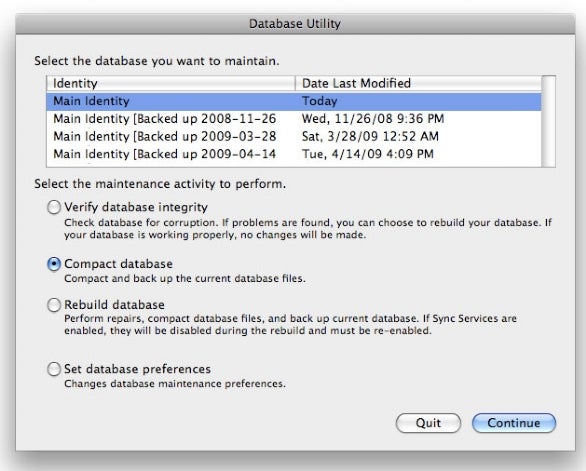The height and width of the screenshot is (471, 586).
Task: Sort by the Identity column header
Action: pos(171,83)
